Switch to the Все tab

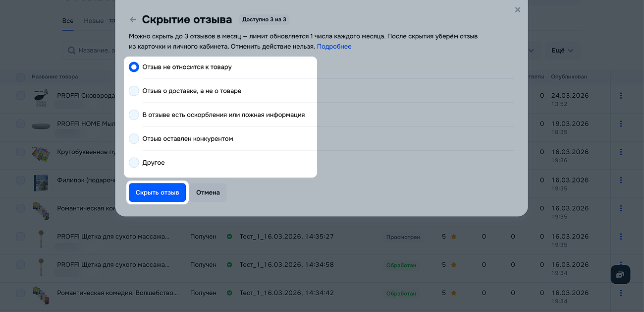coord(68,21)
